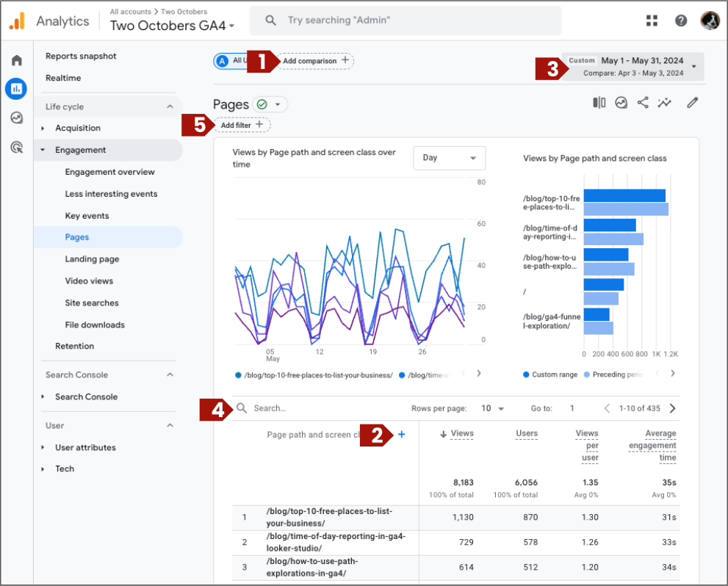Image resolution: width=728 pixels, height=586 pixels.
Task: Open Video views report
Action: coord(89,281)
